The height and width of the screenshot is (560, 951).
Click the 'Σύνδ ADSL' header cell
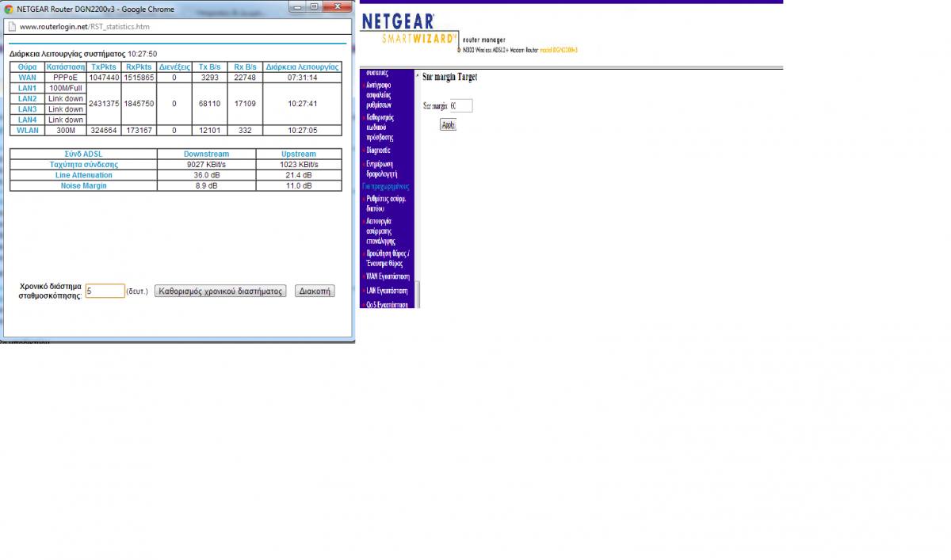pos(83,154)
